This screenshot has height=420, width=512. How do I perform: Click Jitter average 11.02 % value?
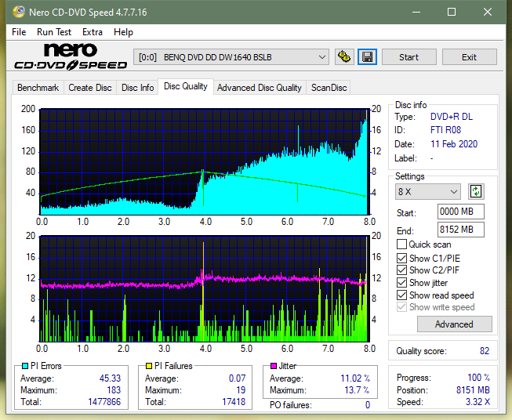click(355, 378)
